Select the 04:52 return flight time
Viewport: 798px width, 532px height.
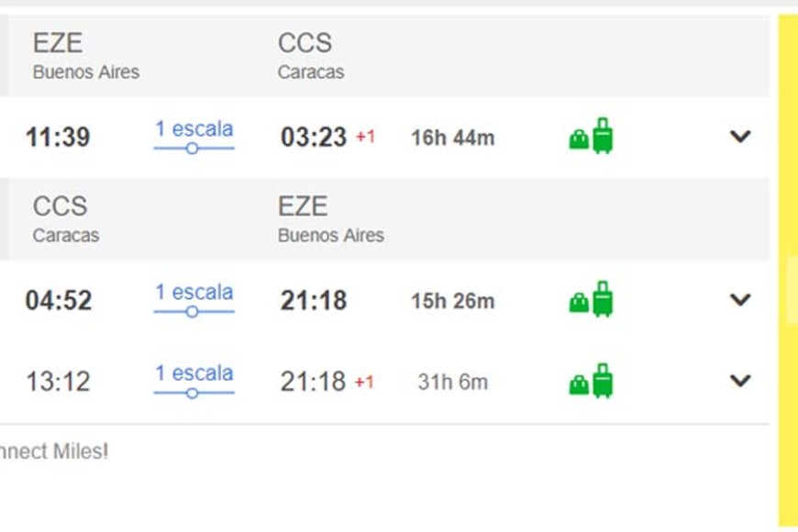[58, 301]
